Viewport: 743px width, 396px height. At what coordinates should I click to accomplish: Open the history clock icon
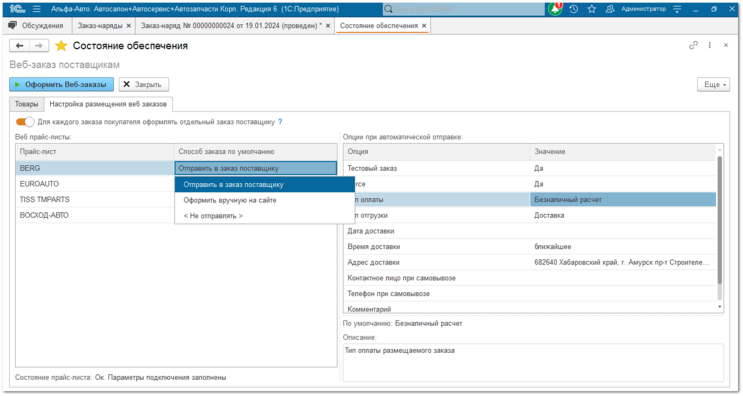pyautogui.click(x=573, y=9)
